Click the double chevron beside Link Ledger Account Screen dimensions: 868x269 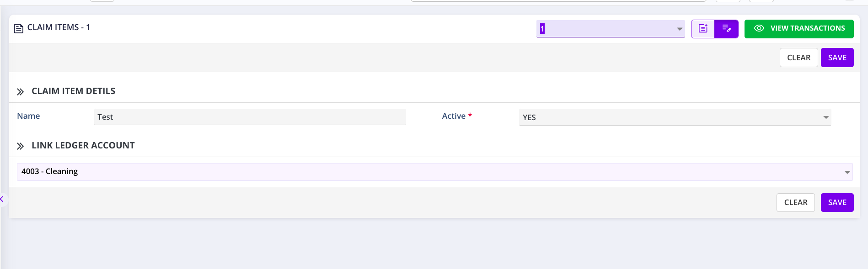pyautogui.click(x=20, y=146)
